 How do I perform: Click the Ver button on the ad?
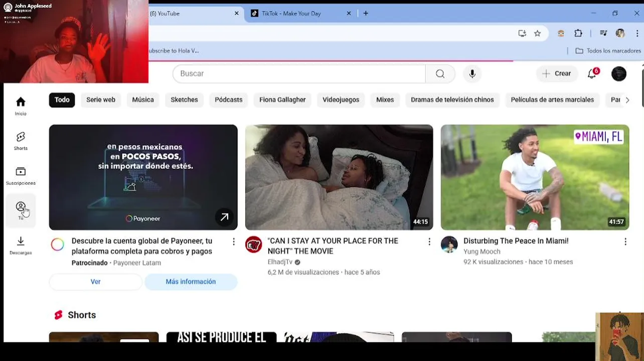tap(96, 282)
